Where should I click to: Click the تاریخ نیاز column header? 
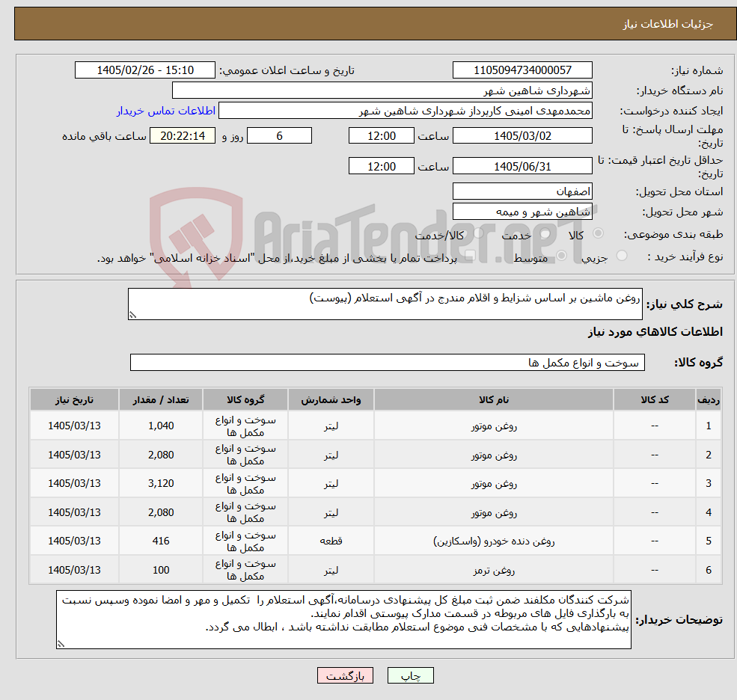74,400
